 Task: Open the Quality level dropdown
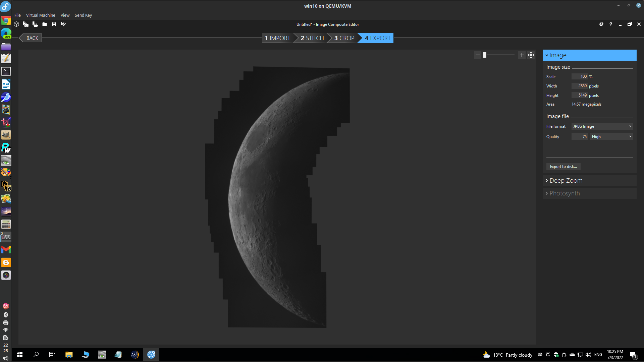(x=611, y=137)
